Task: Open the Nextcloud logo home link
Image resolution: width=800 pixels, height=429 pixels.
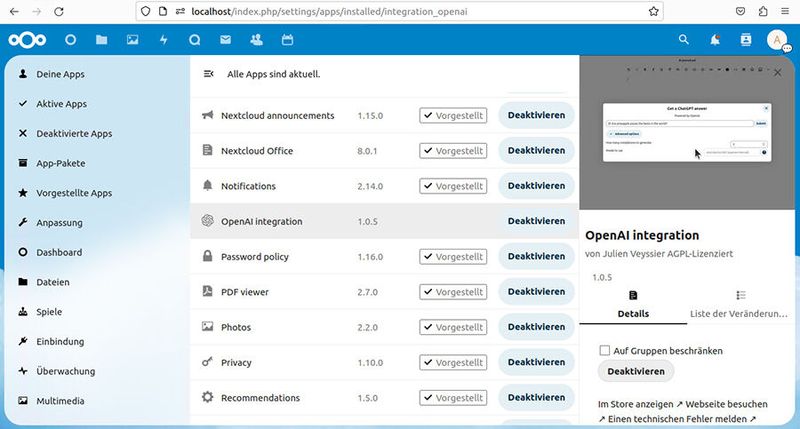Action: pos(27,40)
